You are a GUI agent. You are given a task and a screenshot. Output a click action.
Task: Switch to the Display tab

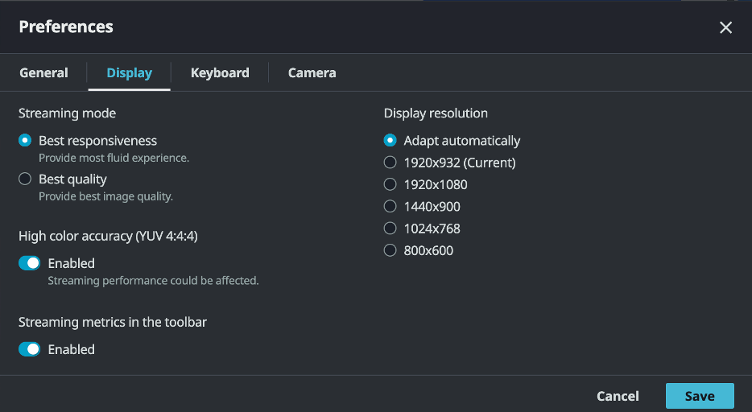(x=129, y=73)
